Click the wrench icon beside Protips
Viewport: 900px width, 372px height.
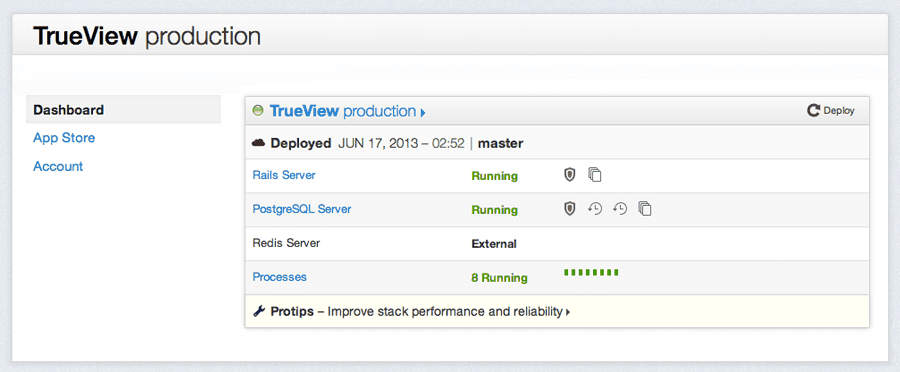pyautogui.click(x=259, y=312)
